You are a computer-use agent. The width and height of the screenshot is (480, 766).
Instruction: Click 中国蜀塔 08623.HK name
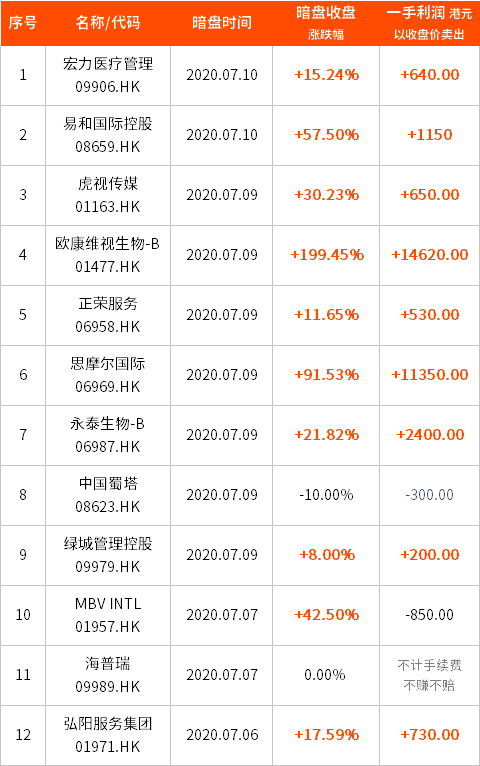[x=108, y=495]
